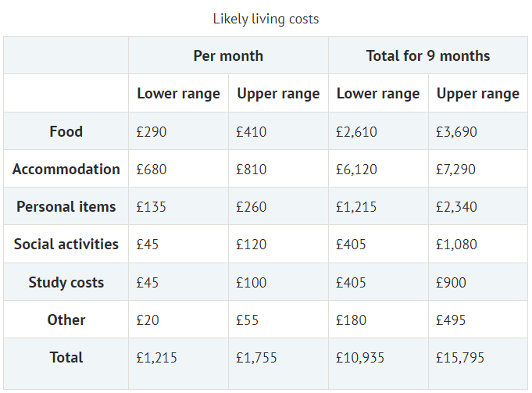Screen dimensions: 532x393
Task: Click the 'Social activities' row label
Action: [x=66, y=244]
